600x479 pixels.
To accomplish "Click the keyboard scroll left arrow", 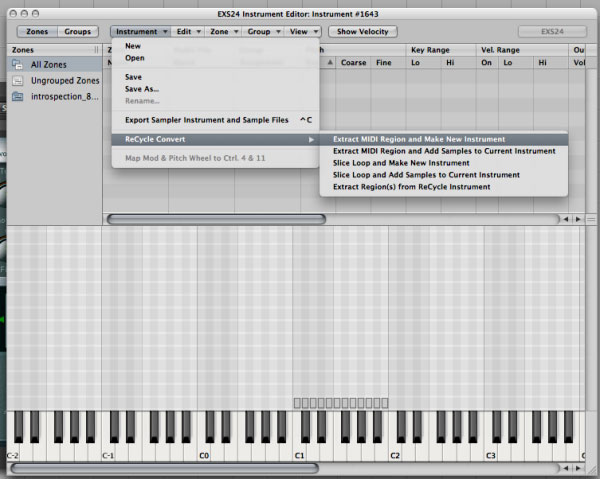I will 566,468.
